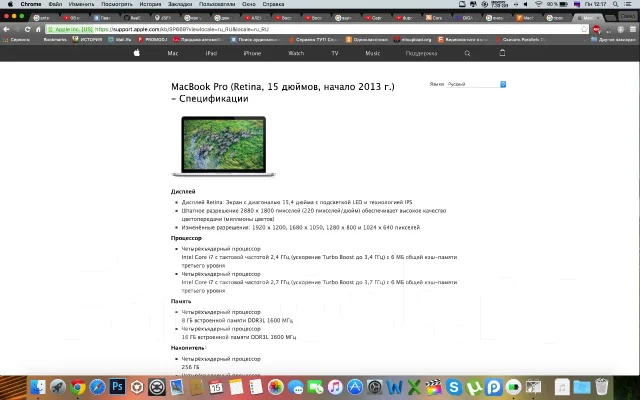640x400 pixels.
Task: Click the Память section heading
Action: tap(181, 301)
